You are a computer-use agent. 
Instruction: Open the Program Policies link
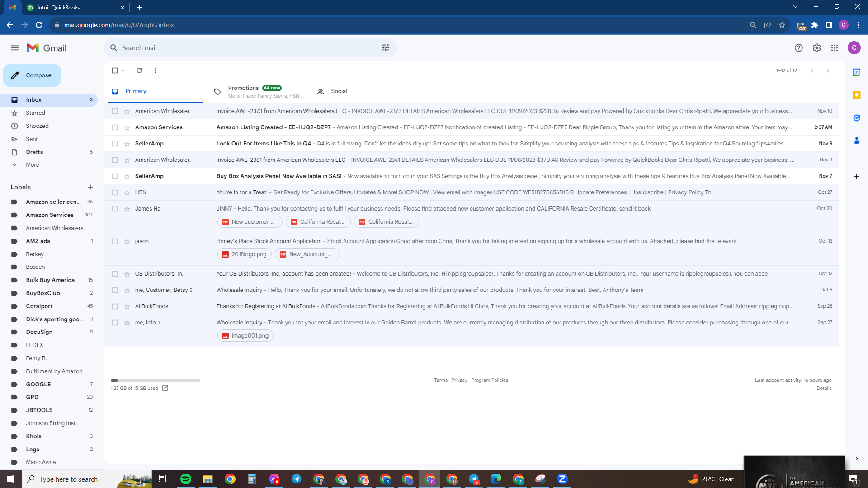490,380
